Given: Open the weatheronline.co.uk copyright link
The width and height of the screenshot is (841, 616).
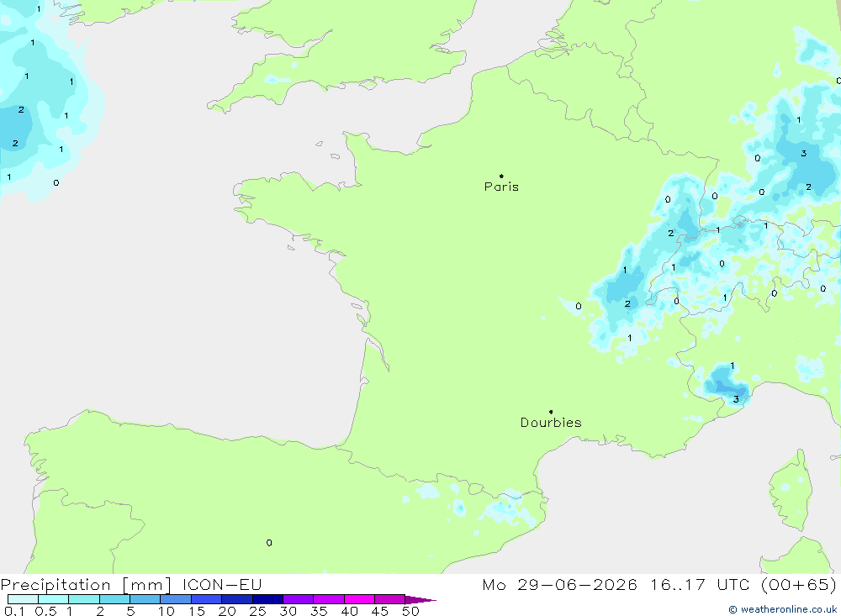Looking at the screenshot, I should click(782, 609).
